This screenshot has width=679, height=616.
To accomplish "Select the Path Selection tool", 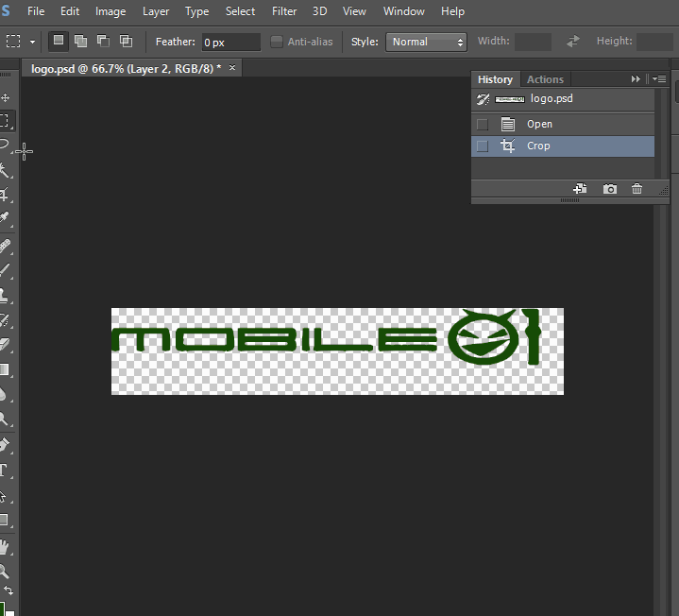I will click(5, 496).
